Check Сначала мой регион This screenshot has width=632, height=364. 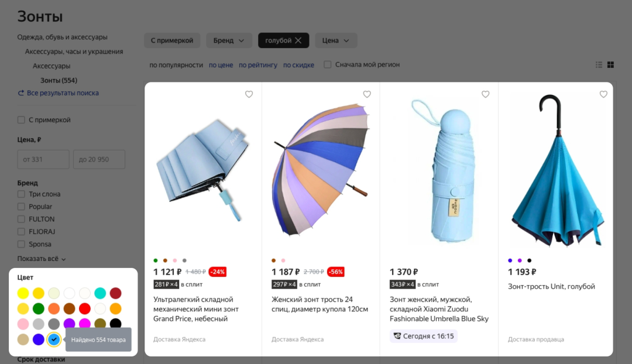click(328, 65)
